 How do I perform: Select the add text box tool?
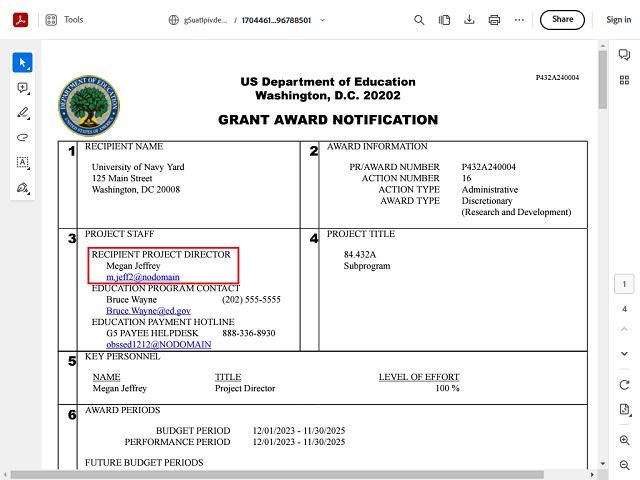pyautogui.click(x=22, y=162)
